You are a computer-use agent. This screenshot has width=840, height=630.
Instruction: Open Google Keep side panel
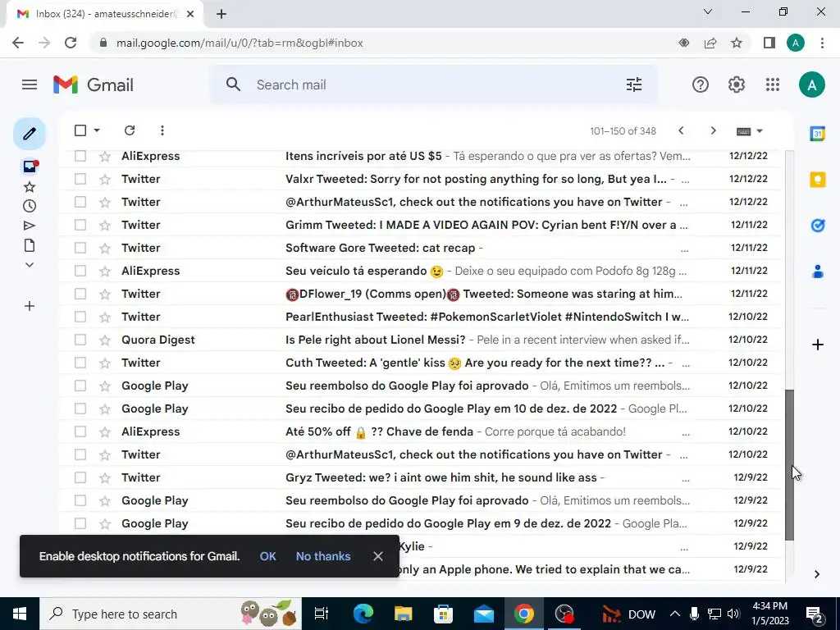(x=818, y=180)
